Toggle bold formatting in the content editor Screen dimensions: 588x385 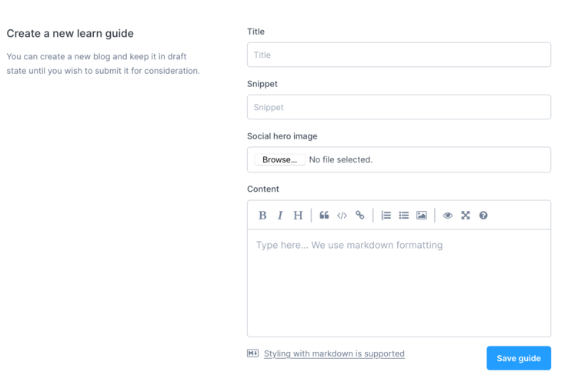click(262, 216)
